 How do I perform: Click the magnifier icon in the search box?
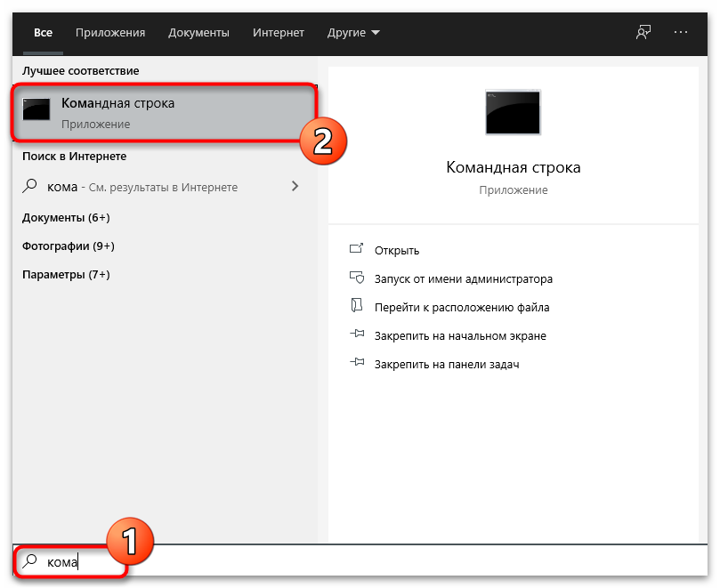point(30,561)
